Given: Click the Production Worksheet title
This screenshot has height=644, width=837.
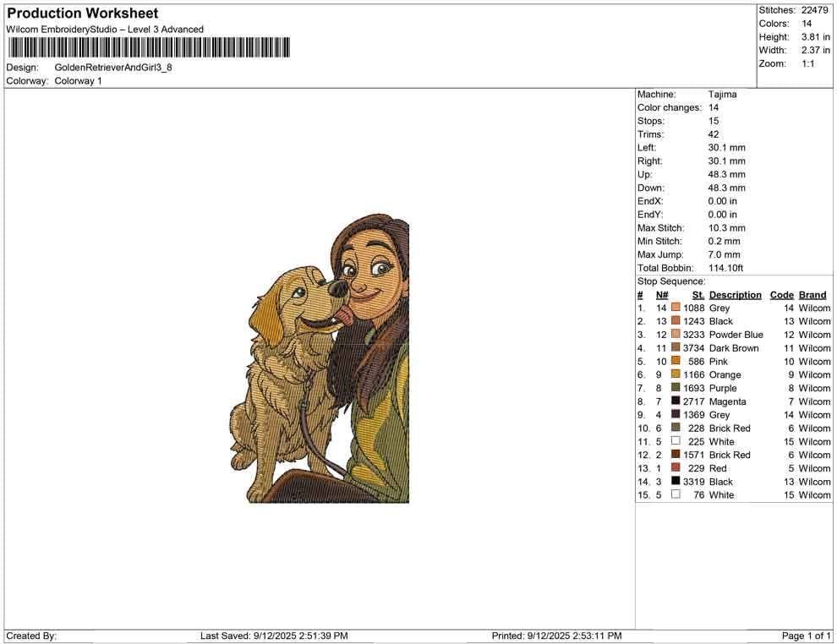Looking at the screenshot, I should tap(83, 14).
